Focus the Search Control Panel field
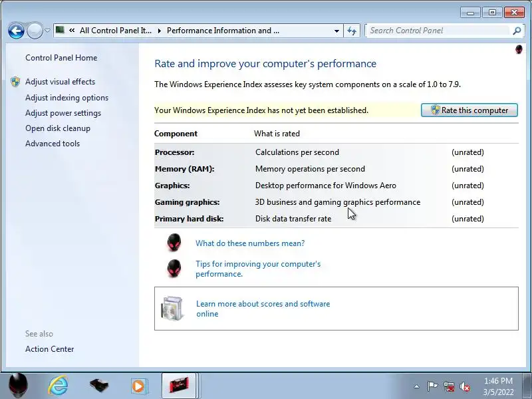Viewport: 532px width, 399px height. pyautogui.click(x=438, y=31)
